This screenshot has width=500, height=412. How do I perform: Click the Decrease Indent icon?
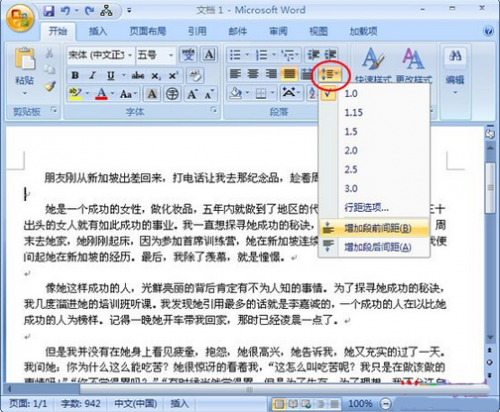313,55
